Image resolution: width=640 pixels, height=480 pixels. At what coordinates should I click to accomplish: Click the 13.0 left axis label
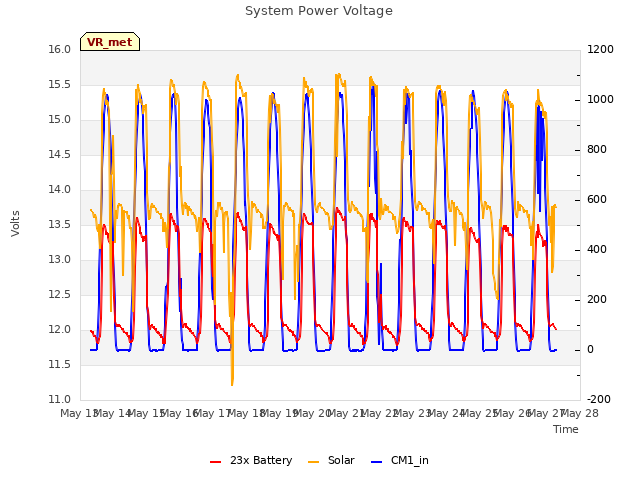point(60,260)
